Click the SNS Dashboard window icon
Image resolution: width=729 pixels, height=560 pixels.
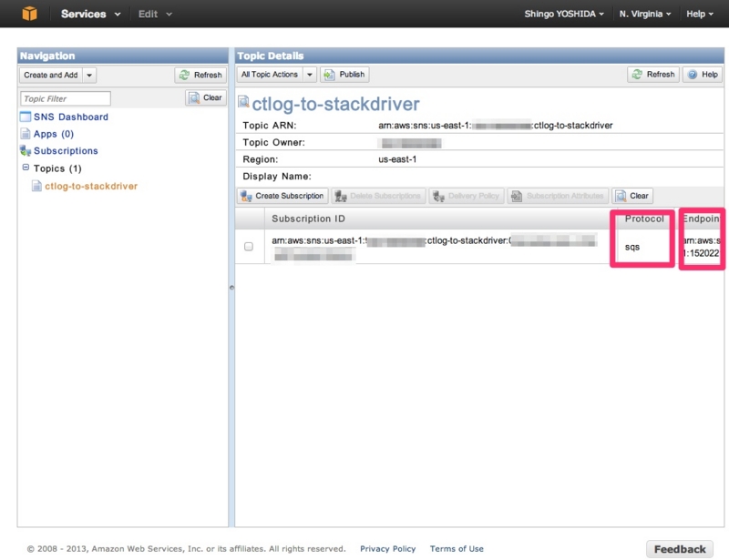pos(26,117)
